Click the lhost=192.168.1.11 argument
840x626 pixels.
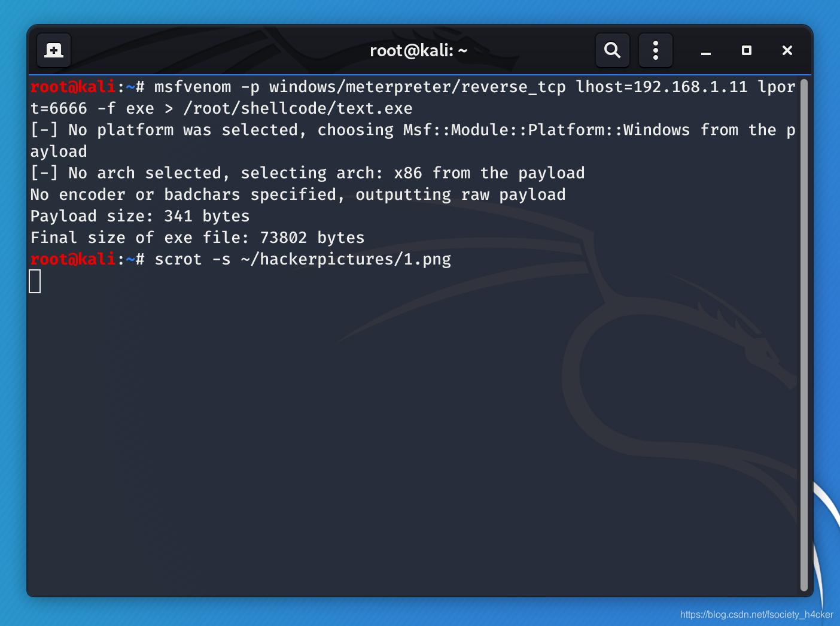pos(662,87)
